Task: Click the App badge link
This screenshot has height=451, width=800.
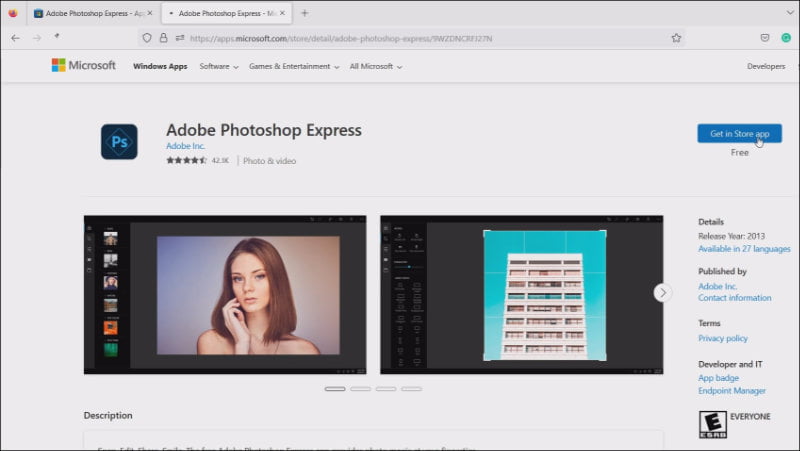Action: 718,378
